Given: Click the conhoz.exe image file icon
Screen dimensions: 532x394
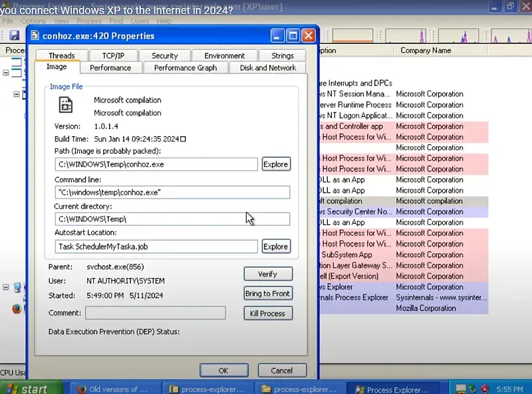Looking at the screenshot, I should pos(65,104).
